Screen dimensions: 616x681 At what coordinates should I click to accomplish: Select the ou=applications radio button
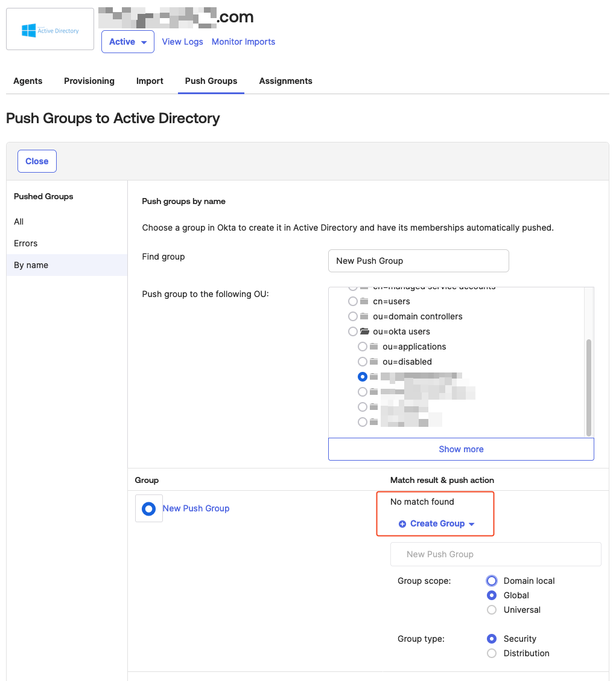click(363, 347)
